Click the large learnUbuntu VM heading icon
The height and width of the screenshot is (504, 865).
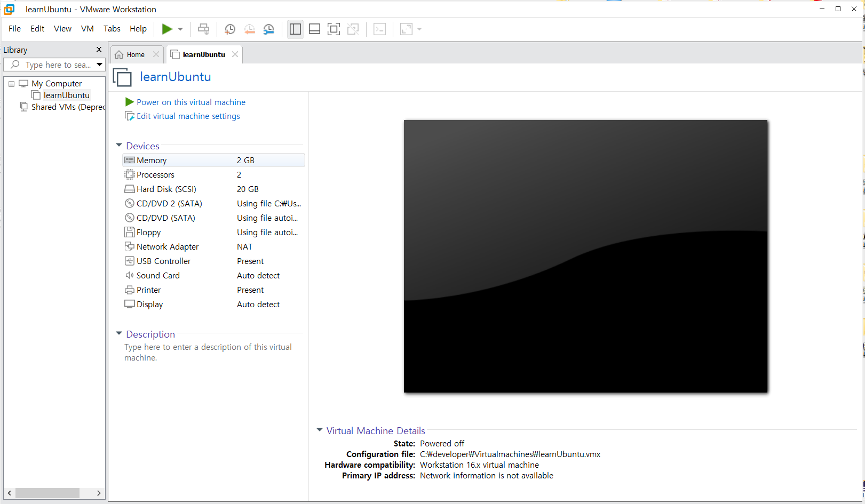122,77
